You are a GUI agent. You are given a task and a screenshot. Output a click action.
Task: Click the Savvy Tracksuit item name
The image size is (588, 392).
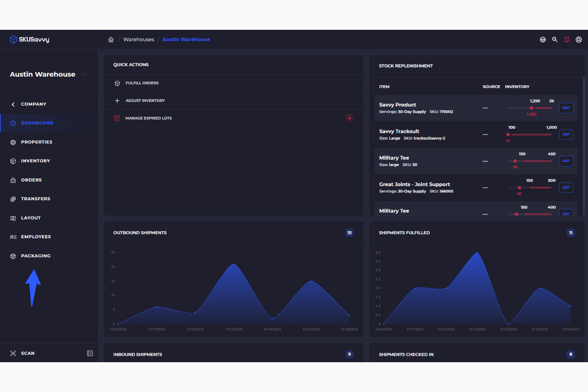coord(399,131)
